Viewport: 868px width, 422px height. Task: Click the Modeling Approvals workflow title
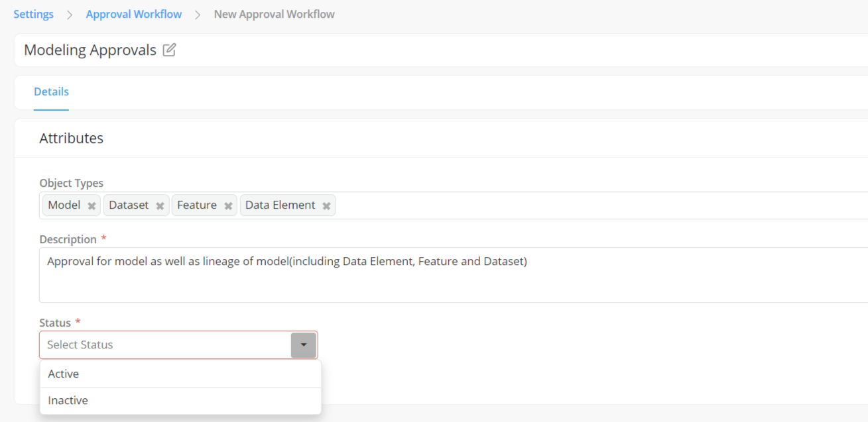point(90,50)
